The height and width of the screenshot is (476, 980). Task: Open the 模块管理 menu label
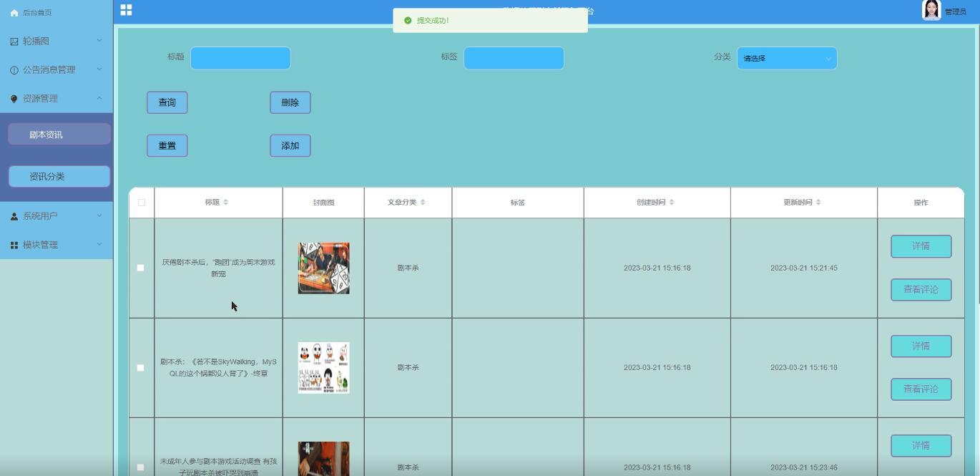click(x=40, y=245)
